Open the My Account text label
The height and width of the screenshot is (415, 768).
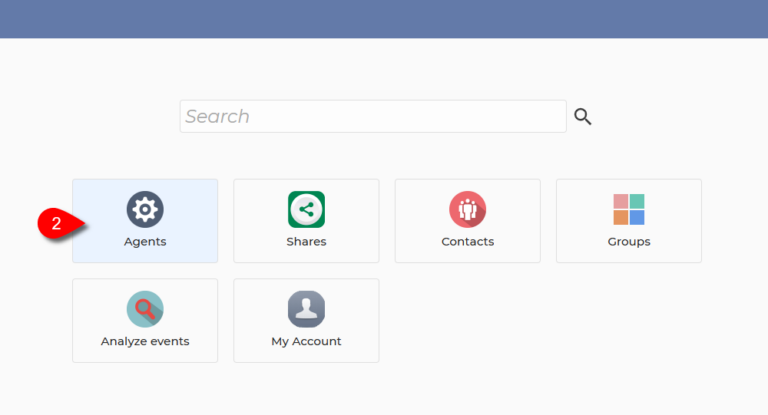306,342
